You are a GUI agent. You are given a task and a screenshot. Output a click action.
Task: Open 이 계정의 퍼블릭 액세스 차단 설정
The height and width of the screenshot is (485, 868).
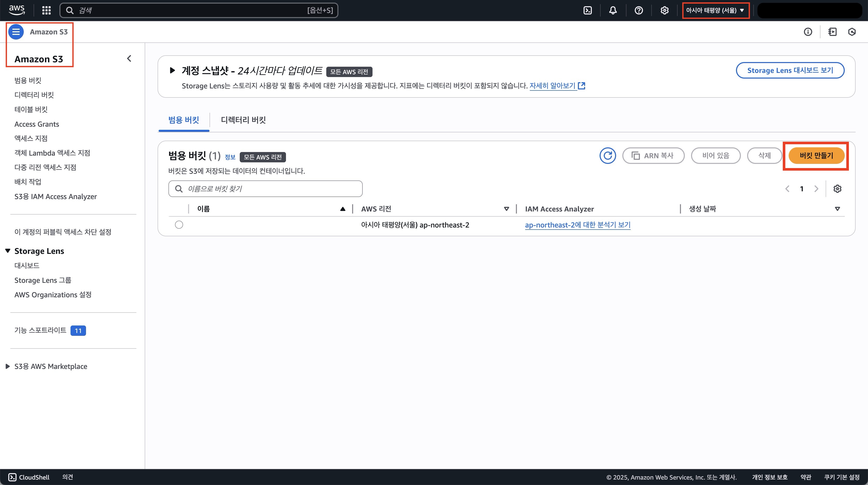pyautogui.click(x=63, y=232)
